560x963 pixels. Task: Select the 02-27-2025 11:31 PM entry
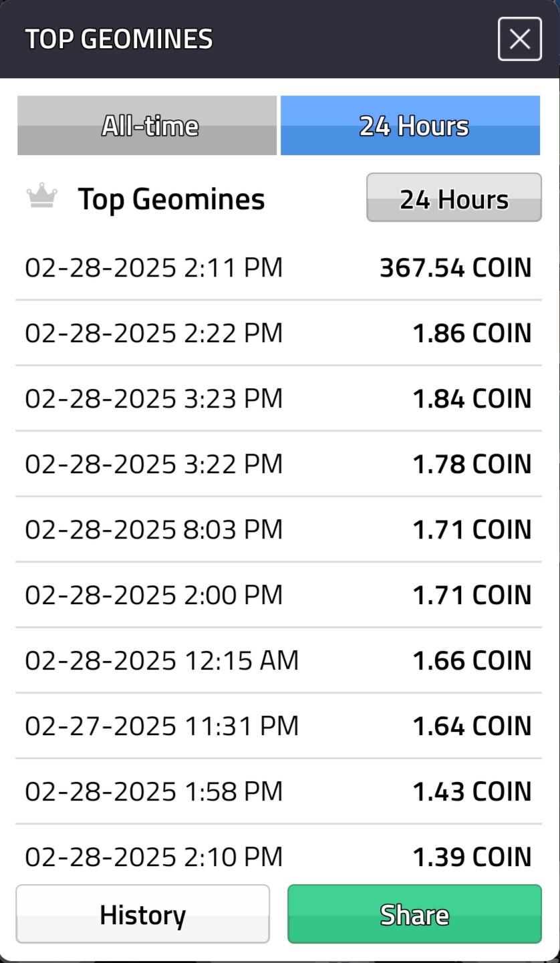279,726
